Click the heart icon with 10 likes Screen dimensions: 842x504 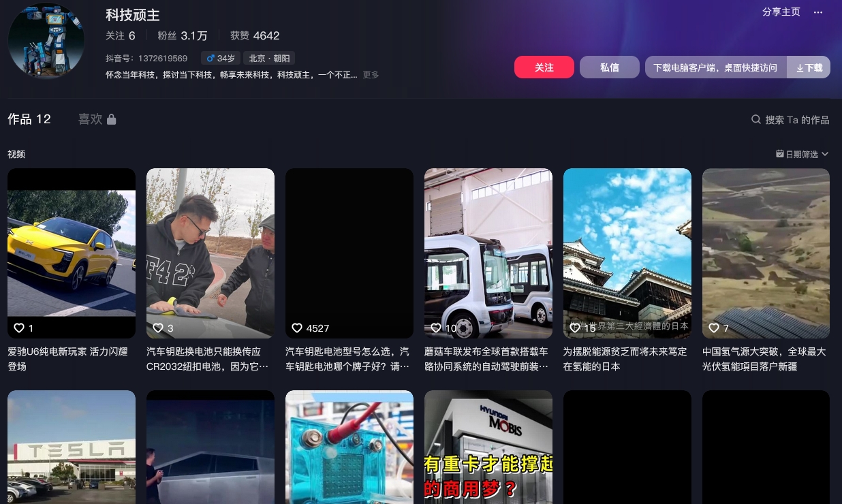(436, 328)
